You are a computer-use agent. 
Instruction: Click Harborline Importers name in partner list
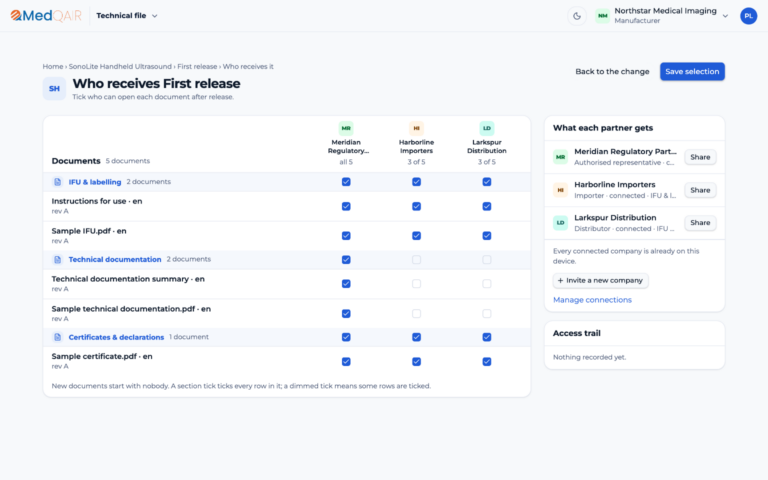click(x=615, y=185)
